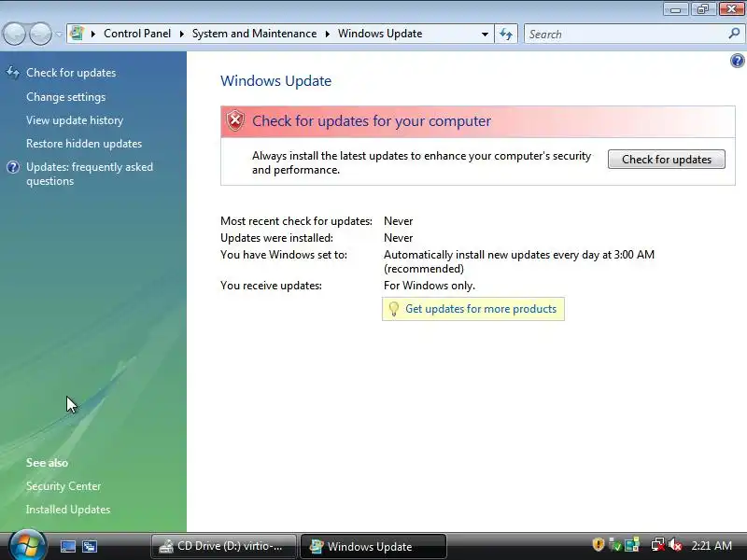Open the address bar history dropdown

coord(485,35)
